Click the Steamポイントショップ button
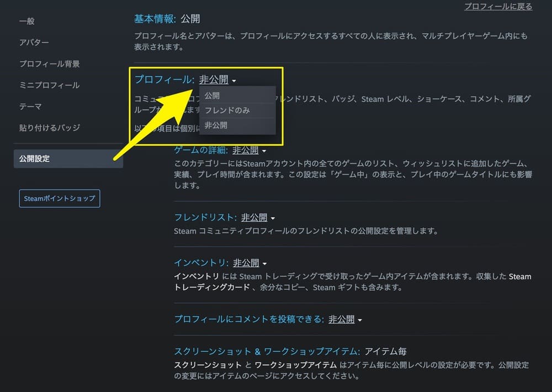The image size is (552, 392). (x=60, y=198)
